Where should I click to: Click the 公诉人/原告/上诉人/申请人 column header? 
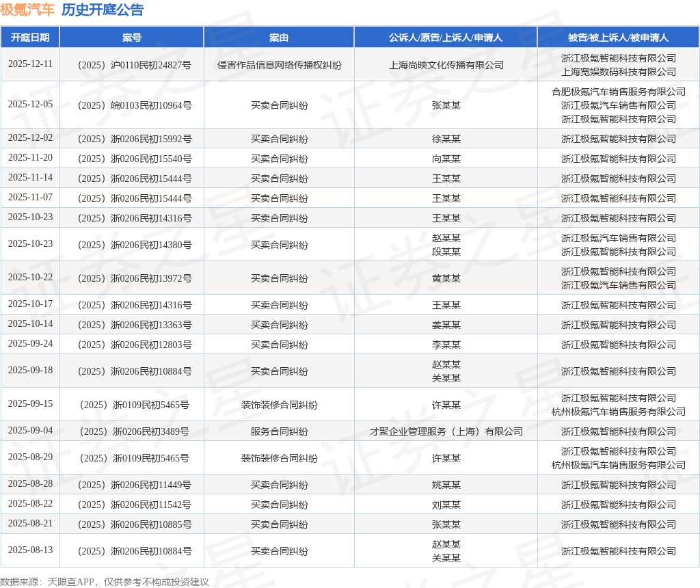[446, 38]
